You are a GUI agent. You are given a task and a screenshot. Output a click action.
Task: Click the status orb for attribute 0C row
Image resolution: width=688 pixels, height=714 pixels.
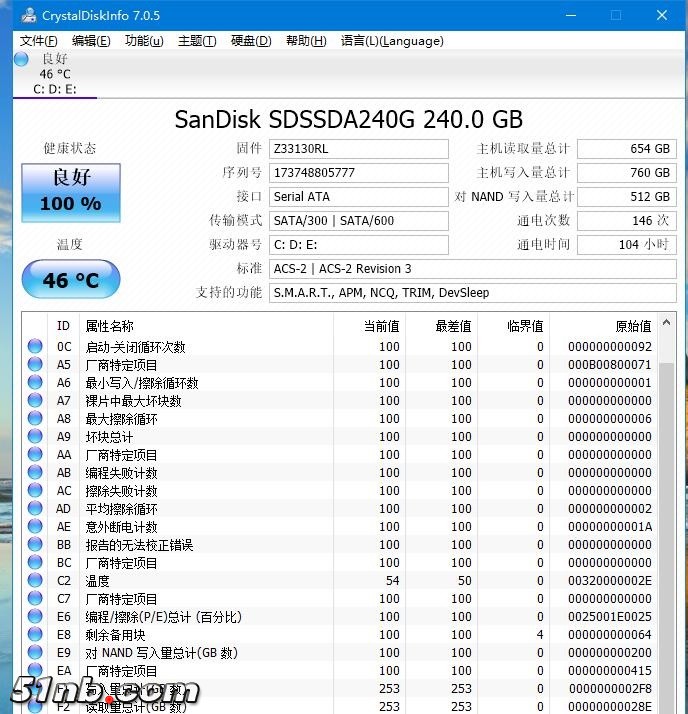(36, 347)
